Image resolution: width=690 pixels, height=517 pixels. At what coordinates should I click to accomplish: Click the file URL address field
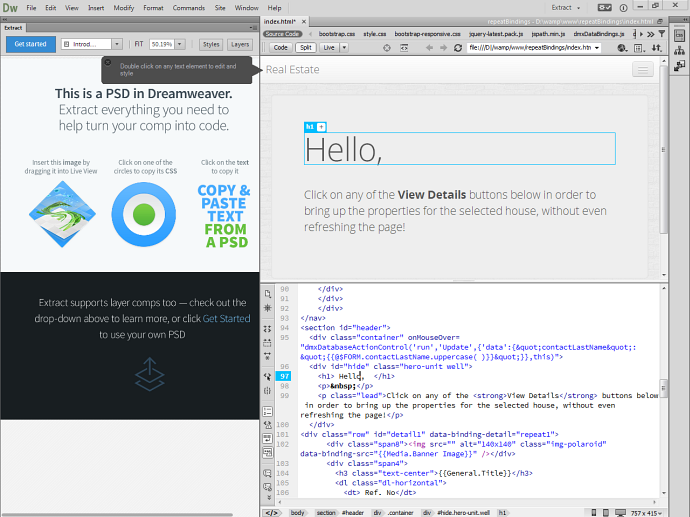(530, 48)
